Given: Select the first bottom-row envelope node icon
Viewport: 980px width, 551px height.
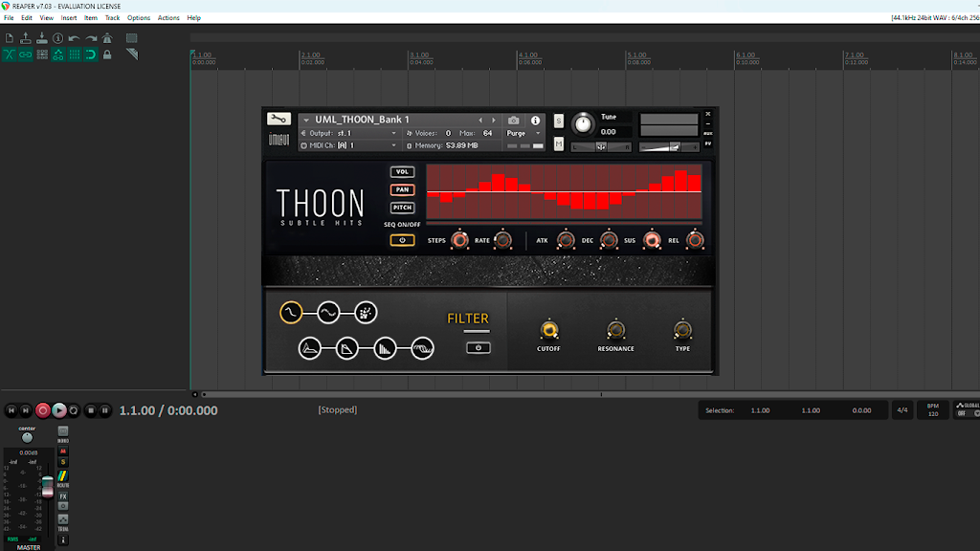Looking at the screenshot, I should (x=309, y=348).
